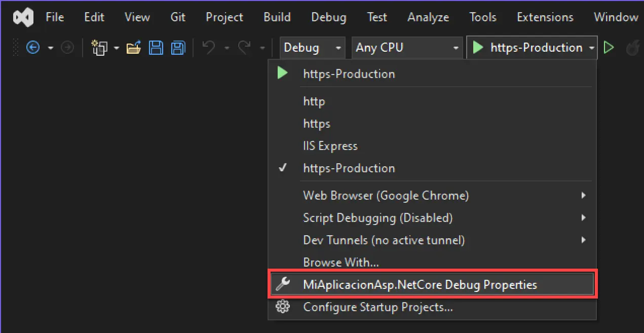Viewport: 644px width, 333px height.
Task: Click the New Project toolbar icon
Action: click(100, 47)
